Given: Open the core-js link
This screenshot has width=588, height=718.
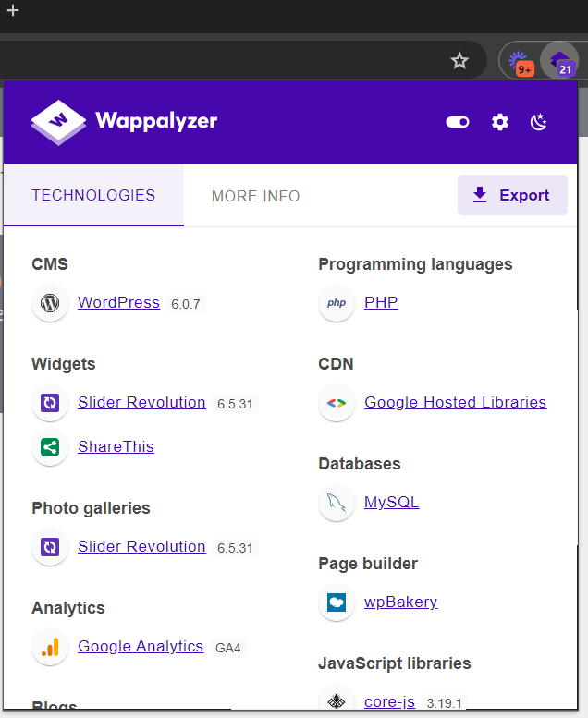Looking at the screenshot, I should [389, 701].
